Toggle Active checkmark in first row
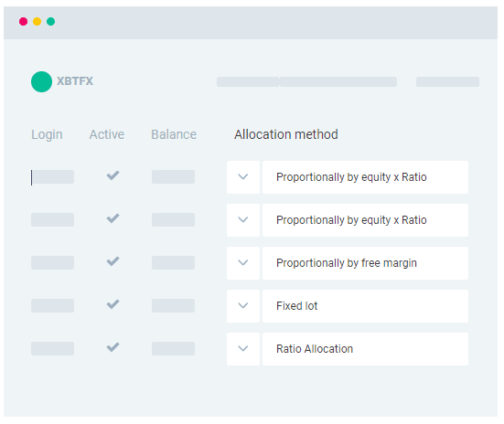Screen dimensions: 504x424 113,175
